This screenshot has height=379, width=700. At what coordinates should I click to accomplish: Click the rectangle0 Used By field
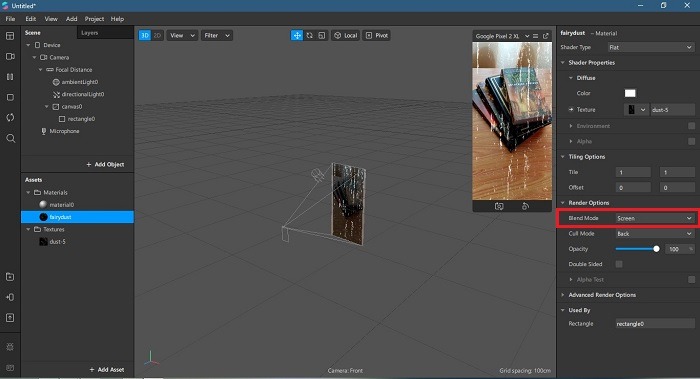(x=654, y=324)
